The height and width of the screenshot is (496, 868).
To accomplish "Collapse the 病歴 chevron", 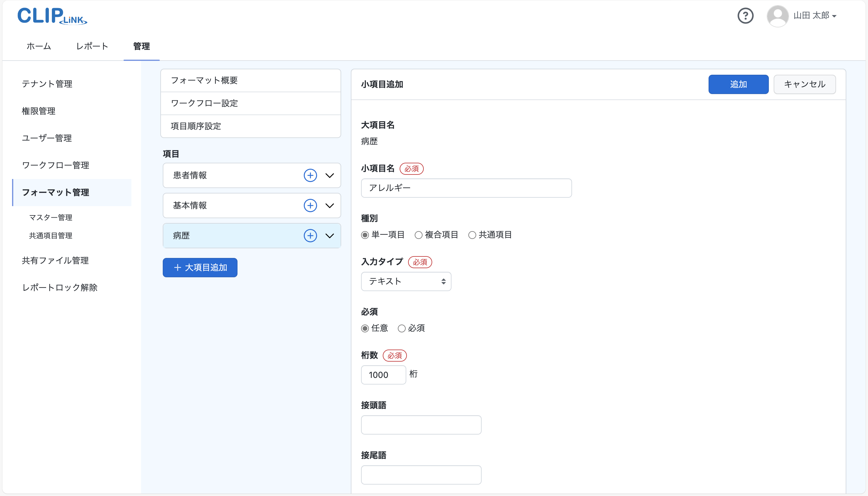I will (x=329, y=236).
